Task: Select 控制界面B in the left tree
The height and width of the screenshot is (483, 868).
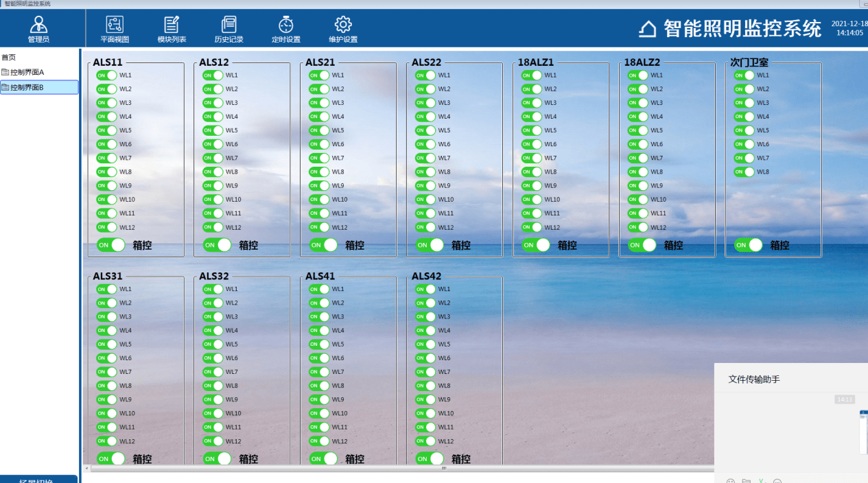Action: (x=27, y=87)
